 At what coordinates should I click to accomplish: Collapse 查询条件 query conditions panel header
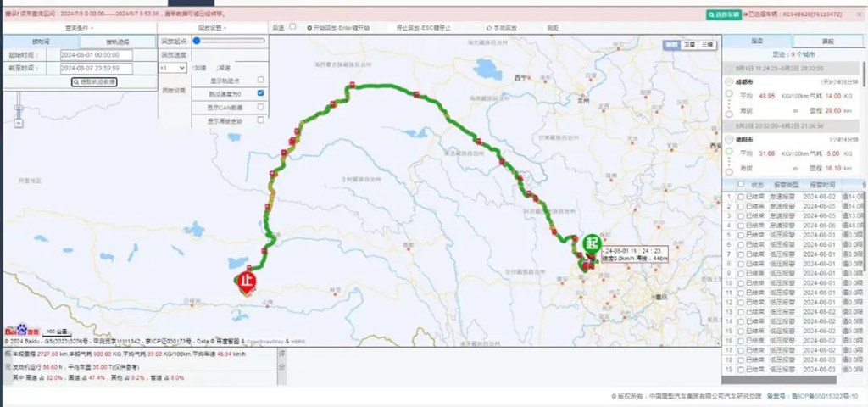tap(80, 27)
